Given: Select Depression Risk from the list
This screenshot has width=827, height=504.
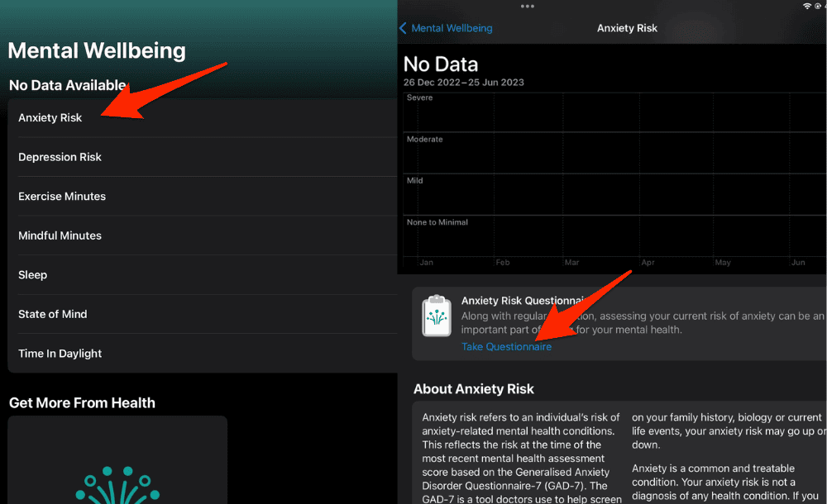Looking at the screenshot, I should 60,157.
